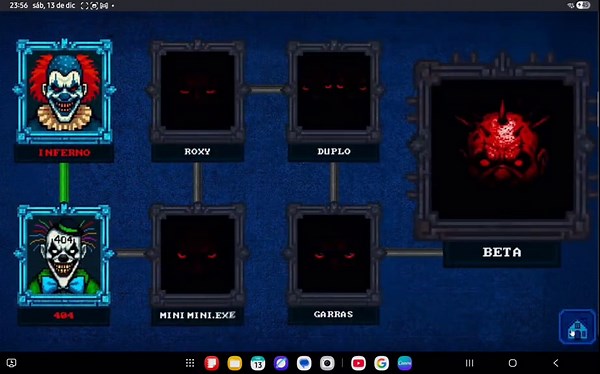This screenshot has width=600, height=374.
Task: Choose the locked Mini Mini.exe frame
Action: click(x=197, y=255)
